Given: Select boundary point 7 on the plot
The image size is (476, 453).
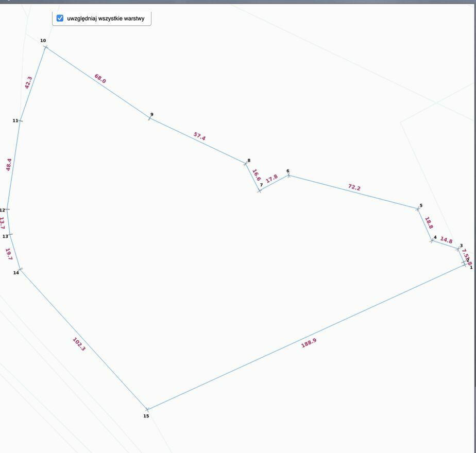Looking at the screenshot, I should coord(260,190).
